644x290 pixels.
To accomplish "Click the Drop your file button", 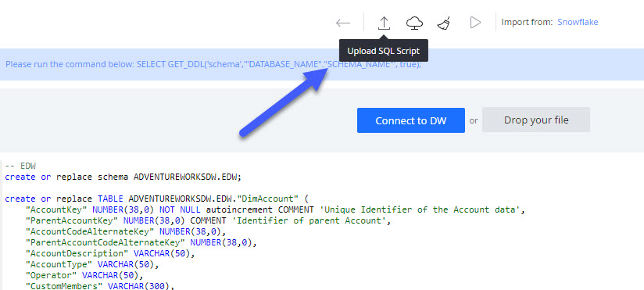I will coord(536,120).
